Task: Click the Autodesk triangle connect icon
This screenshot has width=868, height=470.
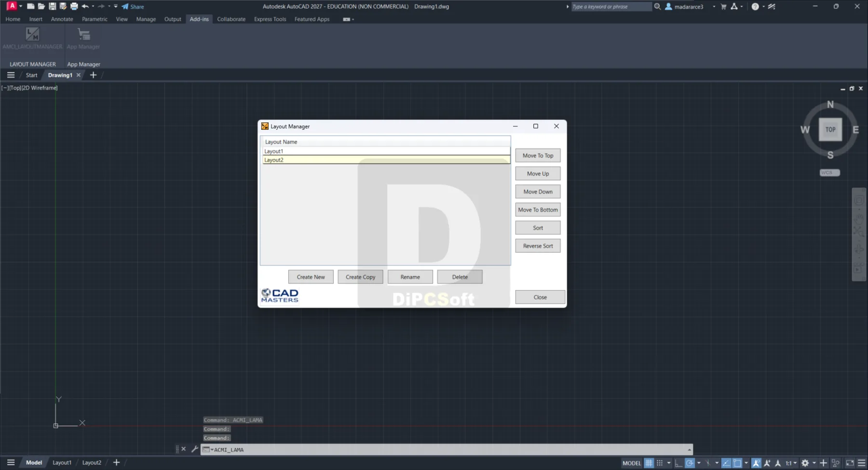Action: coord(734,6)
